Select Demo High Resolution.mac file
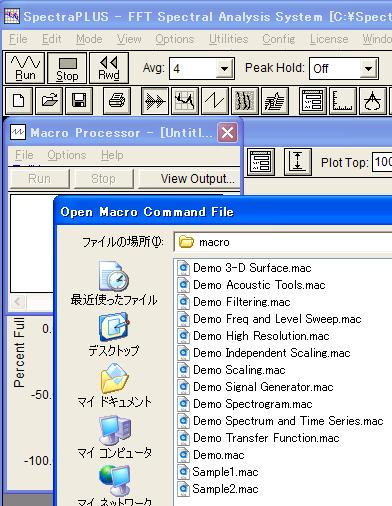The height and width of the screenshot is (506, 392). pos(254,336)
